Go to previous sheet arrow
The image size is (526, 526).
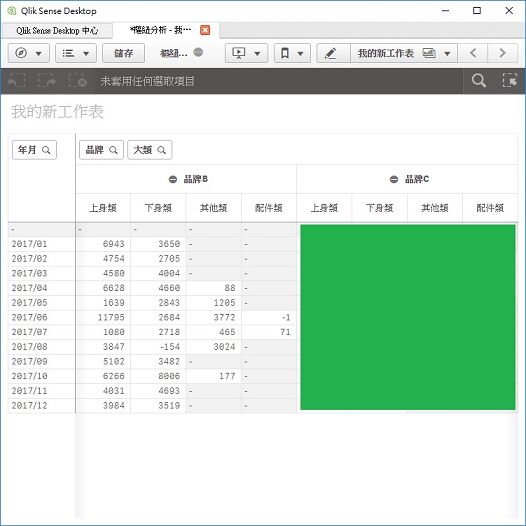(473, 53)
